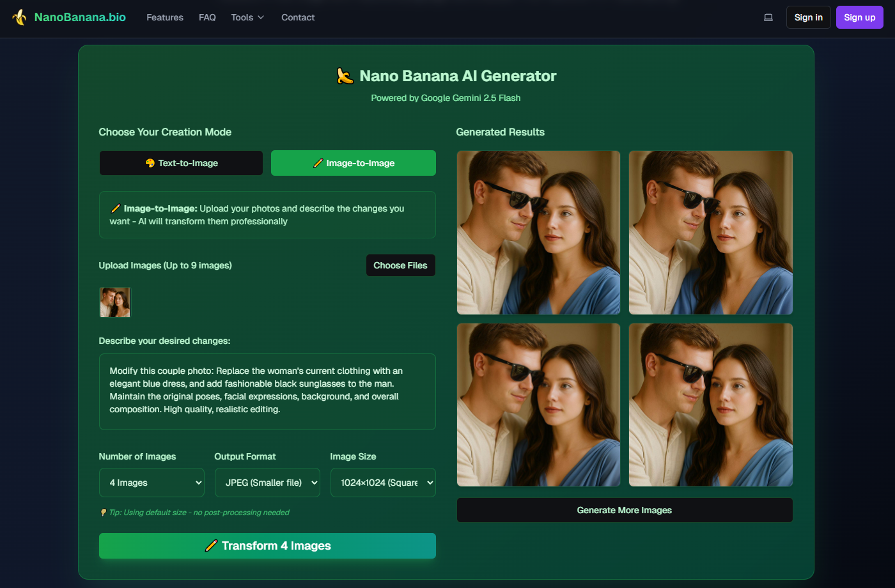Click the 'Choose Your Creation Mode' heading
The height and width of the screenshot is (588, 895).
click(165, 132)
